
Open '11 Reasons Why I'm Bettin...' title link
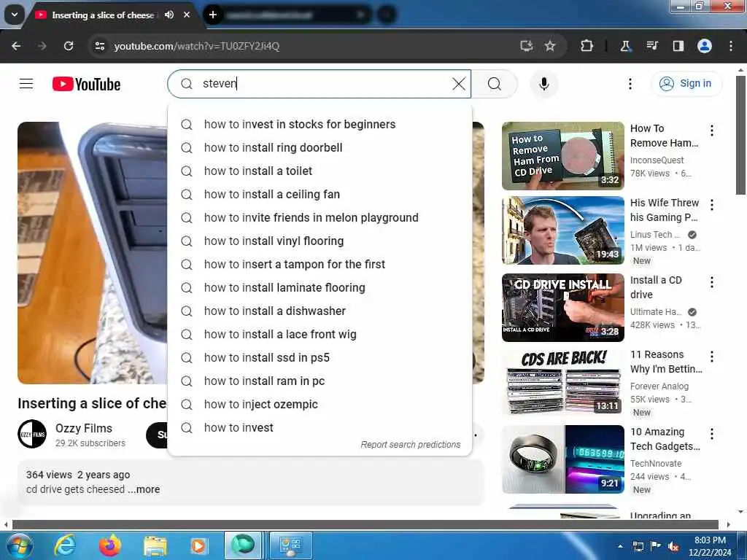666,362
